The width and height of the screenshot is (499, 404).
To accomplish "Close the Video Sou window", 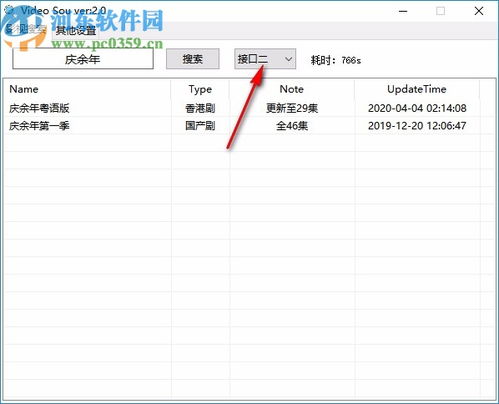I will [x=479, y=11].
